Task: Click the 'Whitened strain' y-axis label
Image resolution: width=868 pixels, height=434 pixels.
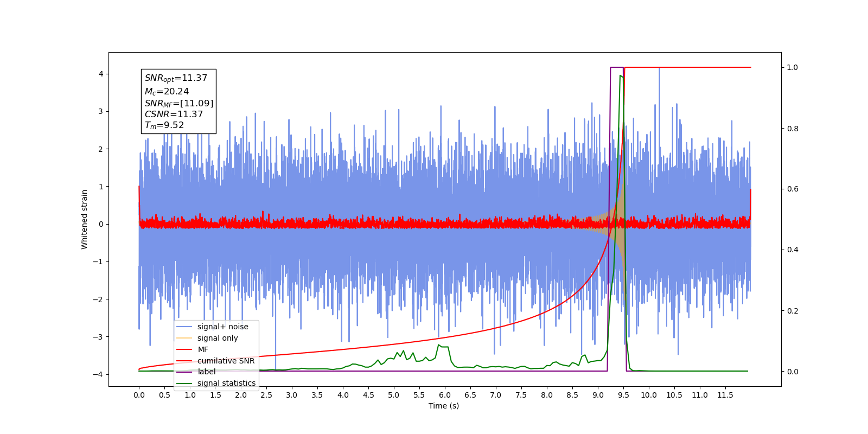Action: pos(85,219)
